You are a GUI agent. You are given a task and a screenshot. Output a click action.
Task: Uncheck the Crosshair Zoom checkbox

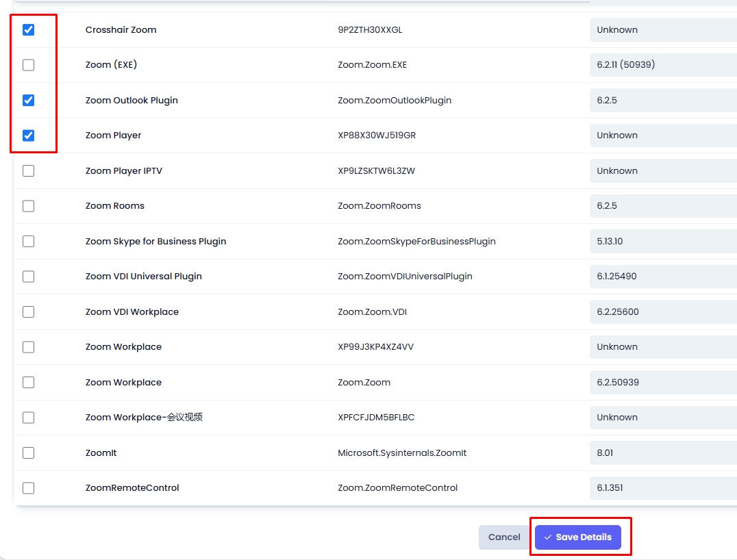tap(29, 30)
